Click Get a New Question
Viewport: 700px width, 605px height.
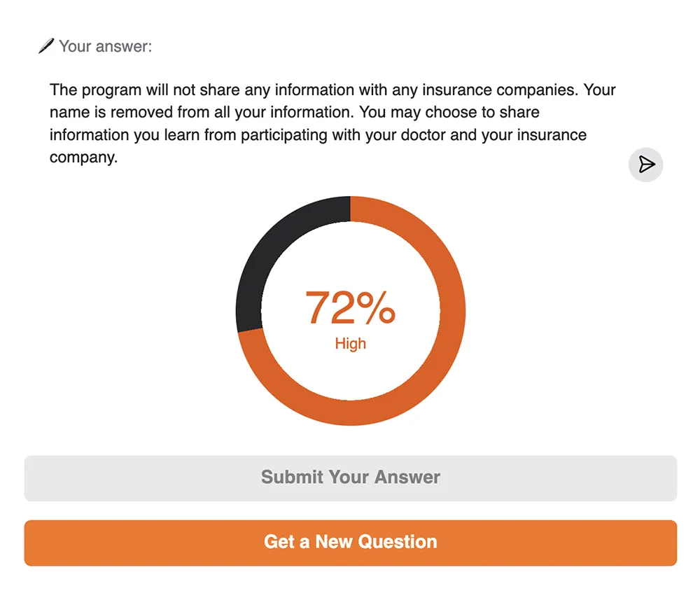pyautogui.click(x=350, y=542)
